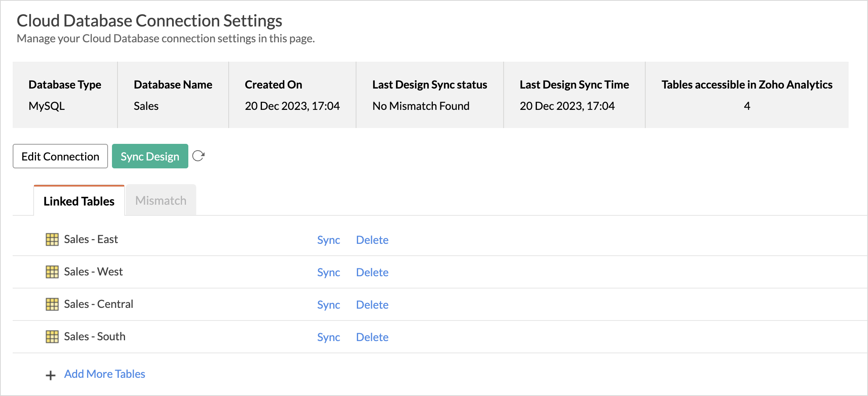Image resolution: width=868 pixels, height=396 pixels.
Task: Delete the Sales - East table
Action: (372, 240)
